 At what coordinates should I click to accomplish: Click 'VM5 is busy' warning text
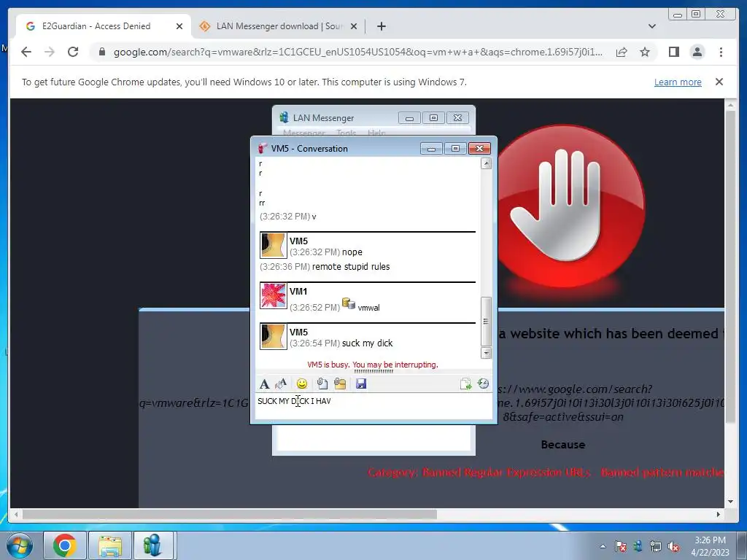373,365
